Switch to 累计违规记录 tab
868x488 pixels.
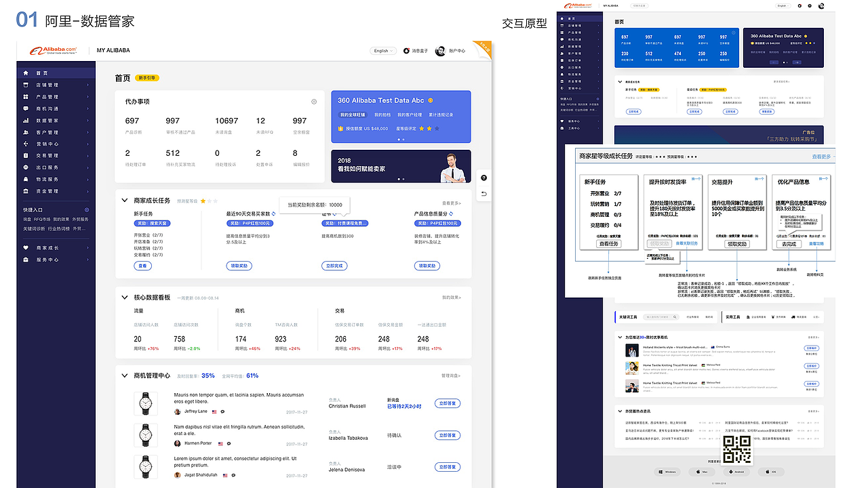pyautogui.click(x=441, y=115)
